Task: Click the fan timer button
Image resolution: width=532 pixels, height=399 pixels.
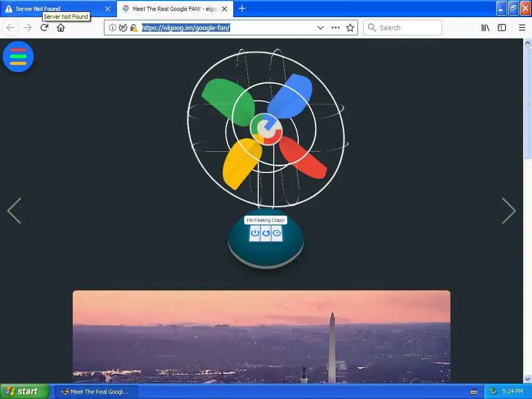Action: click(x=277, y=233)
